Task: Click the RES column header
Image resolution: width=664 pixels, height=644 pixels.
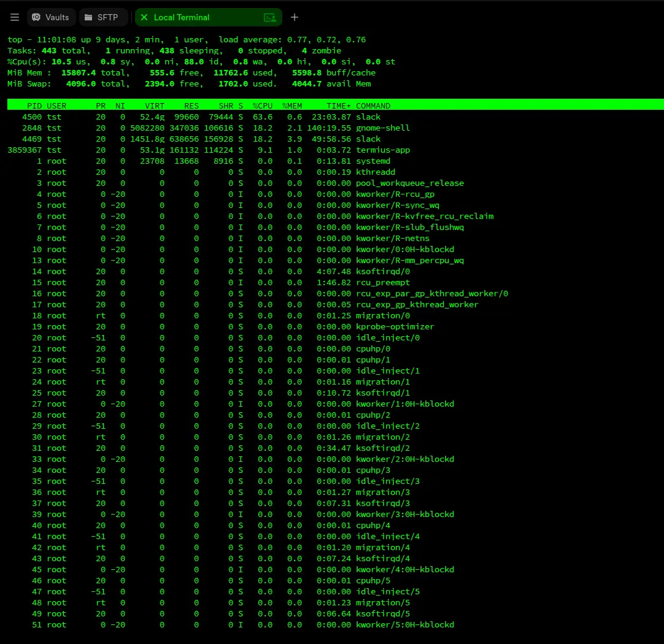Action: [x=191, y=105]
